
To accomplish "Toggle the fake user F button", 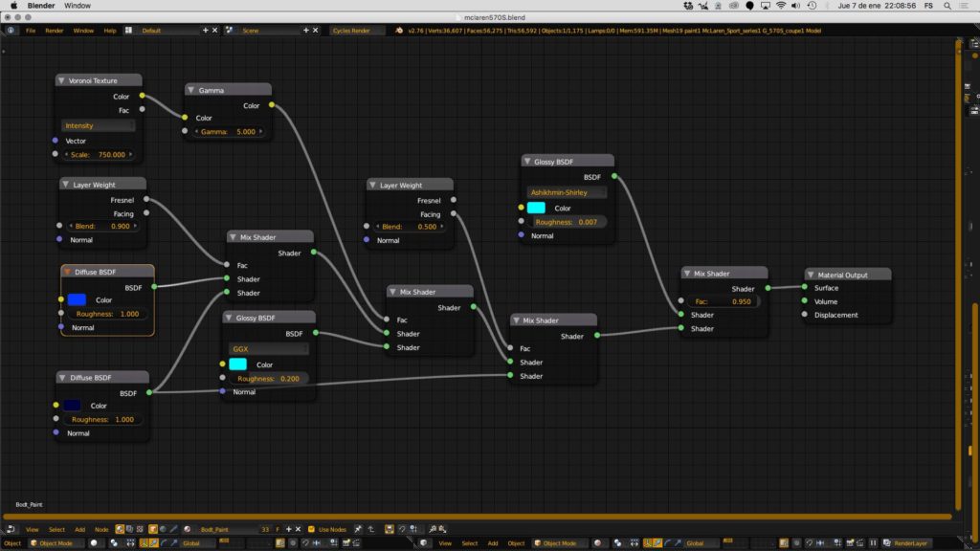I will 278,529.
